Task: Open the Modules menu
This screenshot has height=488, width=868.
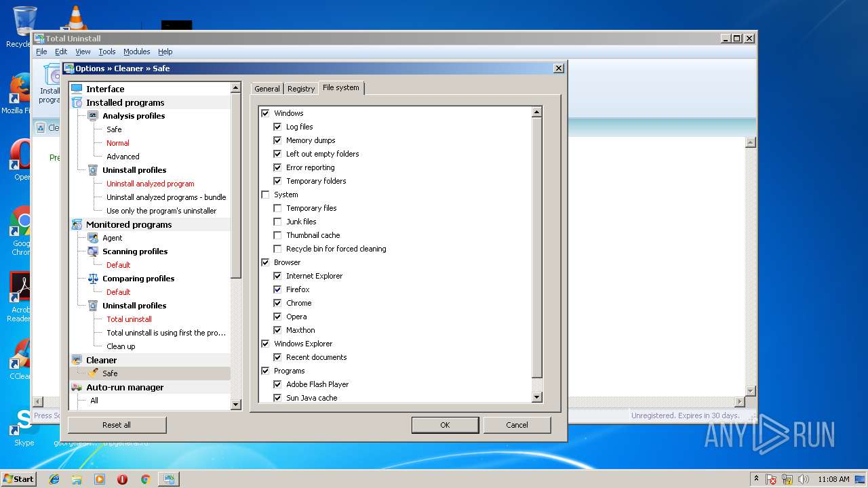Action: pos(137,52)
